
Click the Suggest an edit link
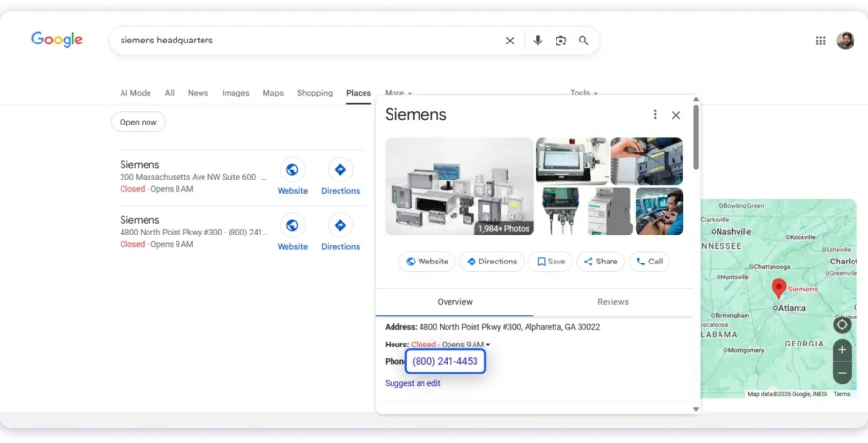pos(413,383)
